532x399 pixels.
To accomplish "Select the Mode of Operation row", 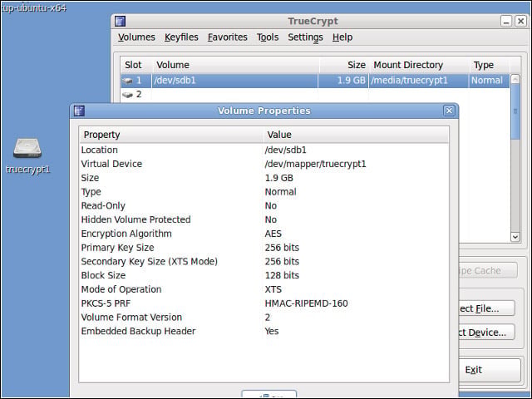I will [264, 289].
